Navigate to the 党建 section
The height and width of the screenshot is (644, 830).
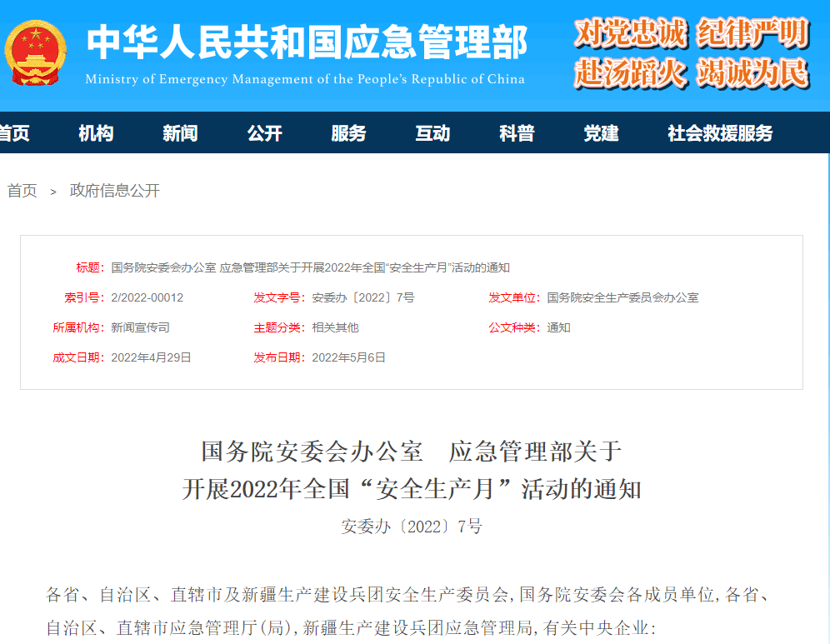coord(601,133)
